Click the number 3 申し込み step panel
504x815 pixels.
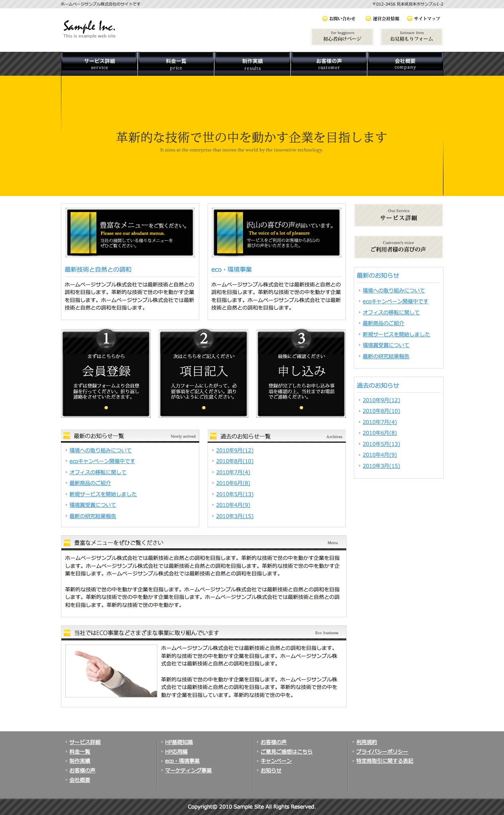[301, 373]
